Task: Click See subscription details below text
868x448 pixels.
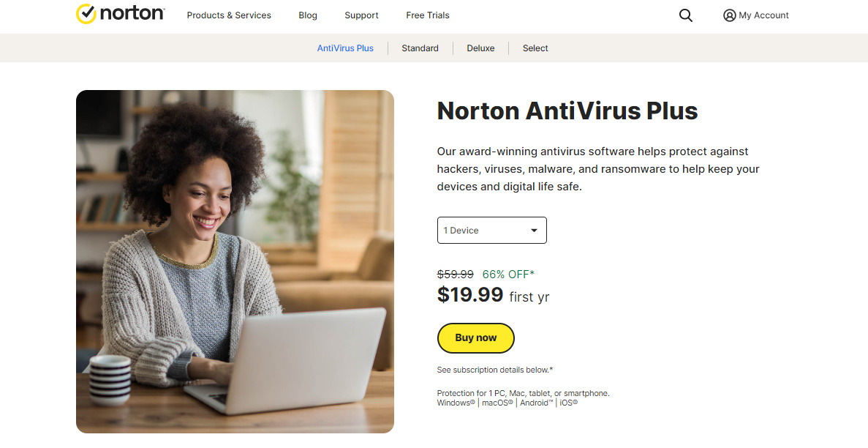Action: click(495, 370)
